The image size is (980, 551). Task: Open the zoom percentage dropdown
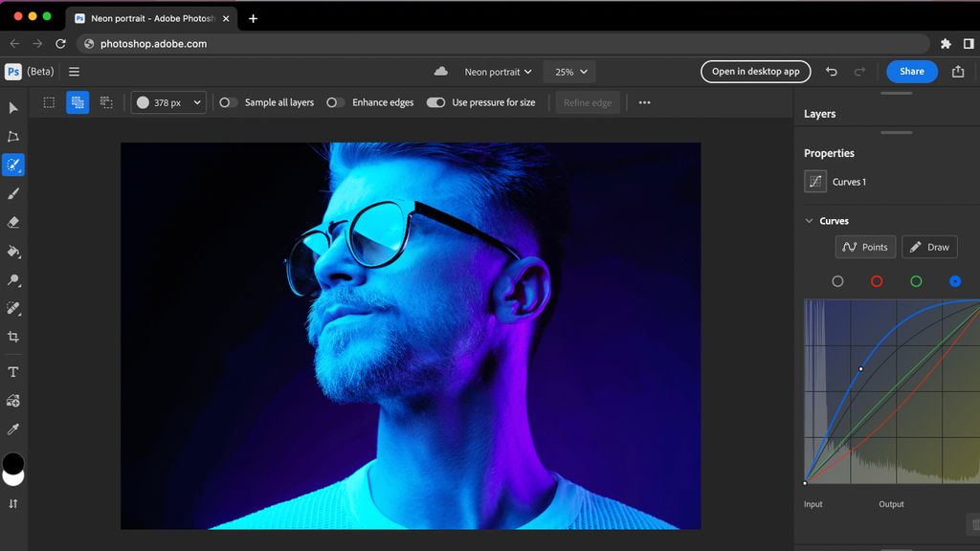pyautogui.click(x=568, y=71)
